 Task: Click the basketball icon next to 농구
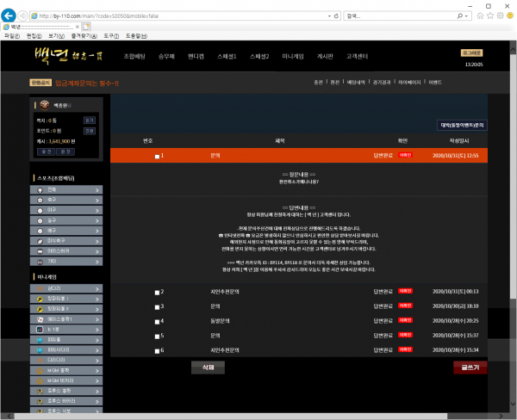pos(40,220)
